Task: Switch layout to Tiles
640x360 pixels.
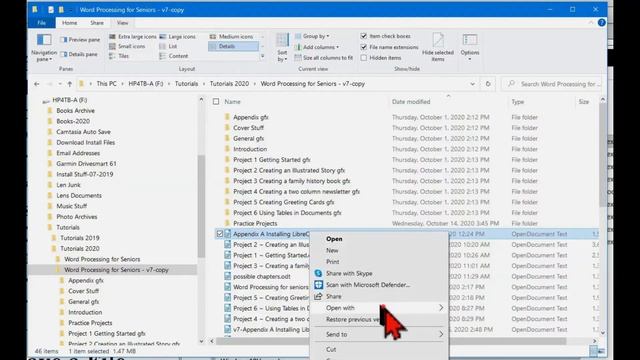Action: click(119, 56)
